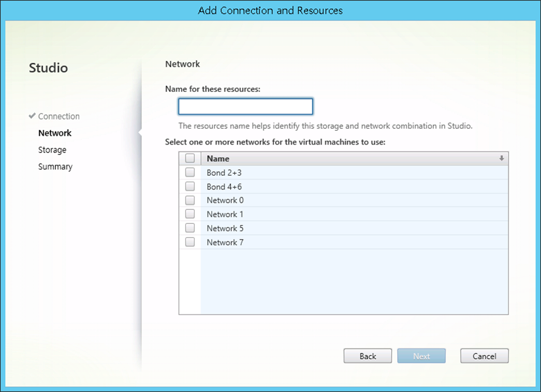Click the Studio heading text

48,68
